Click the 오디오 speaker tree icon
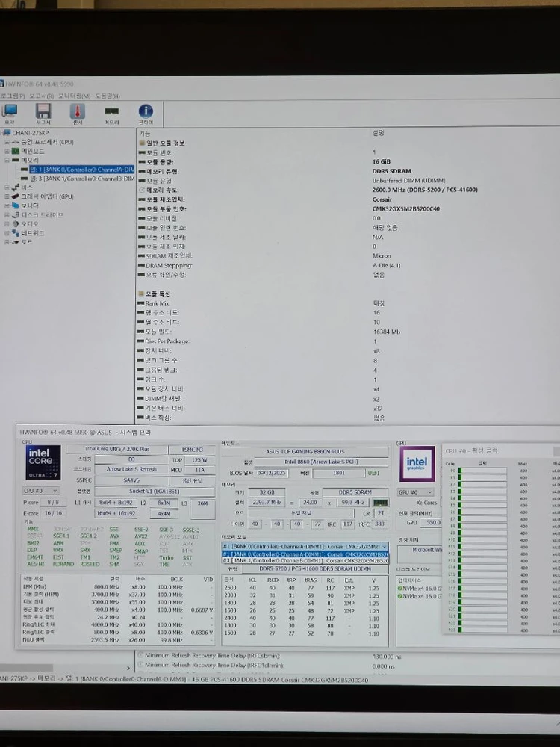The width and height of the screenshot is (560, 747). point(16,224)
